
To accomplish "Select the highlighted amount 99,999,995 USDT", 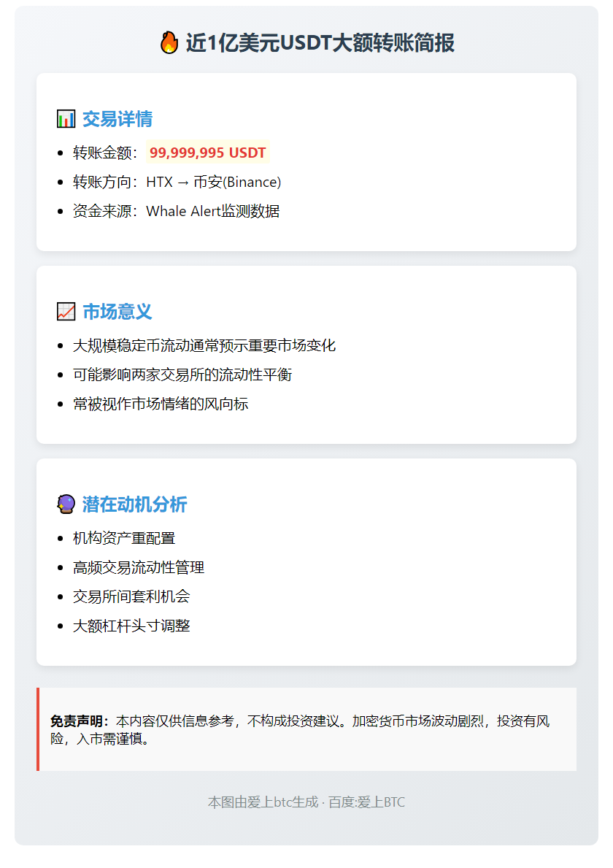I will point(208,153).
